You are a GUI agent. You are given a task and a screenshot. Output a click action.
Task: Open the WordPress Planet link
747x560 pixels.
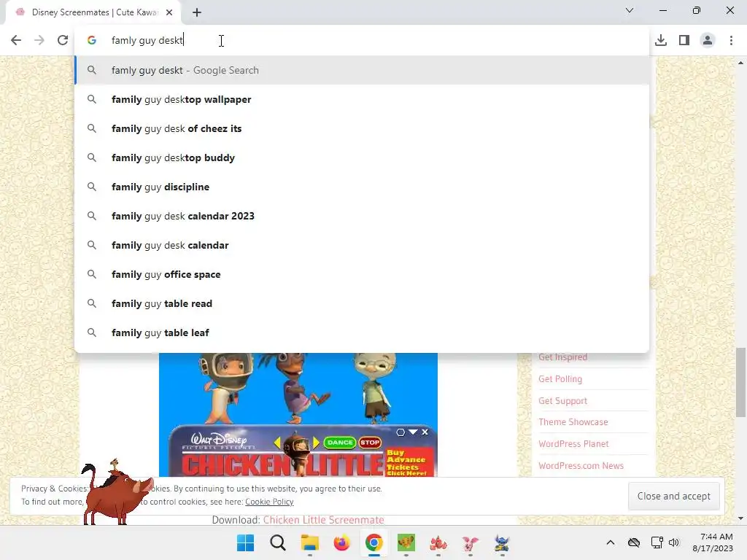tap(573, 443)
